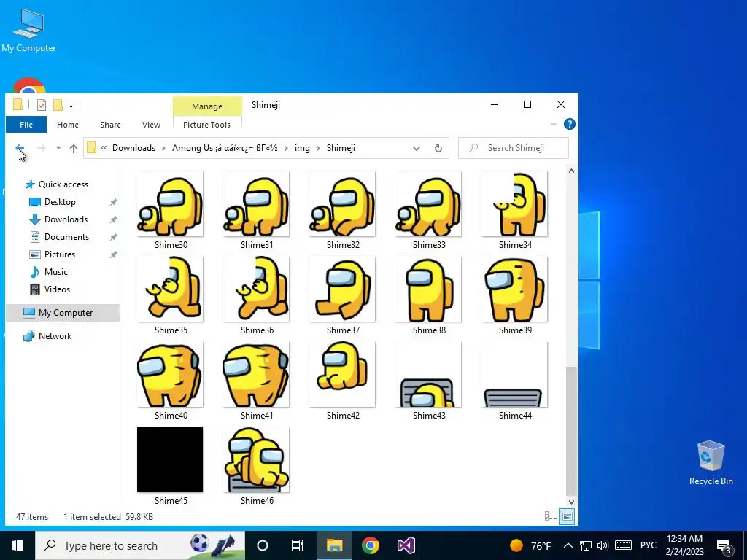Refresh the Shimeji folder view
This screenshot has height=560, width=747.
click(438, 148)
